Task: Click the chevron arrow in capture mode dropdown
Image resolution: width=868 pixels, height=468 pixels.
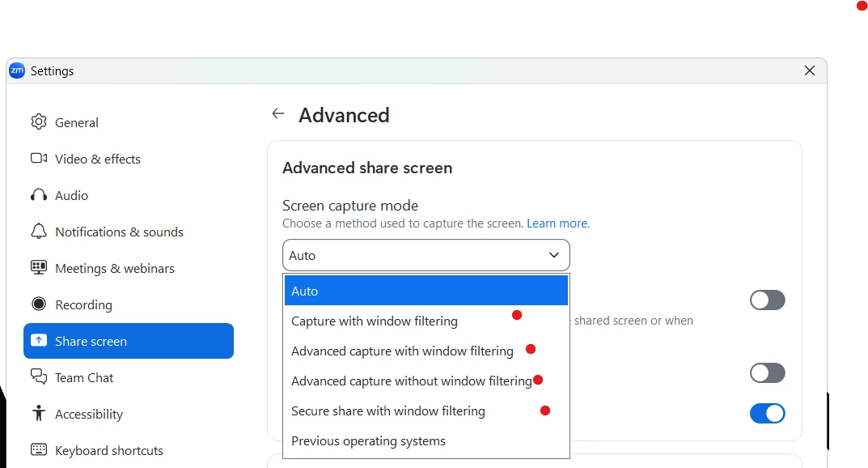Action: click(x=553, y=255)
